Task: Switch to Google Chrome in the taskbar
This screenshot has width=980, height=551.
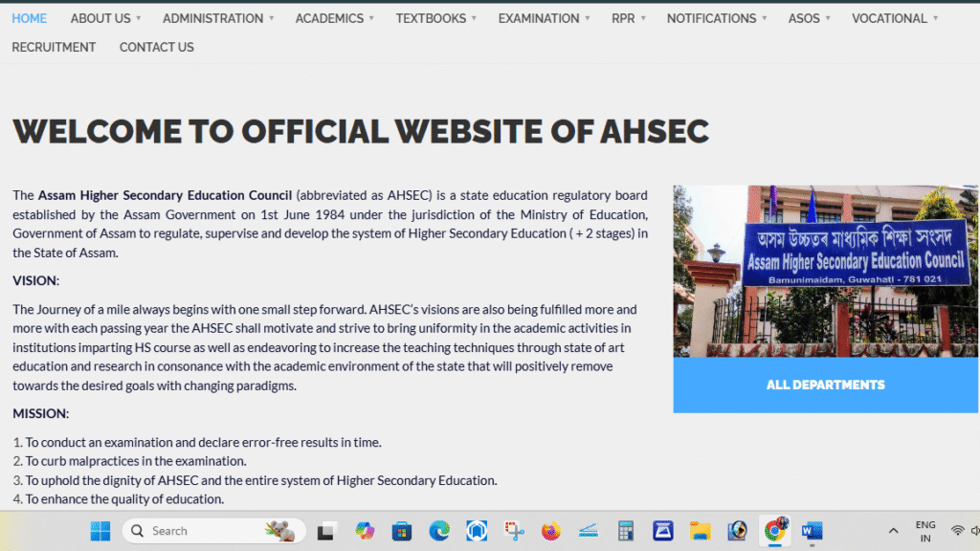Action: tap(775, 531)
